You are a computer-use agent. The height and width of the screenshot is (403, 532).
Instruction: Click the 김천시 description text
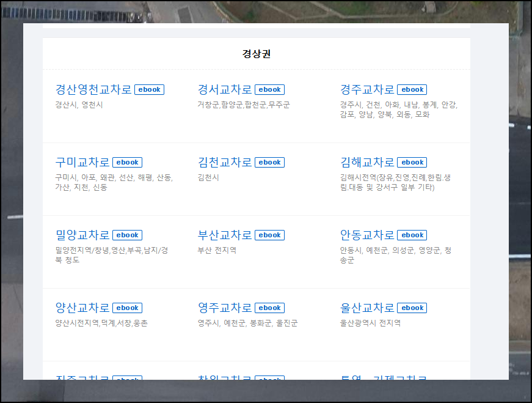pos(208,178)
